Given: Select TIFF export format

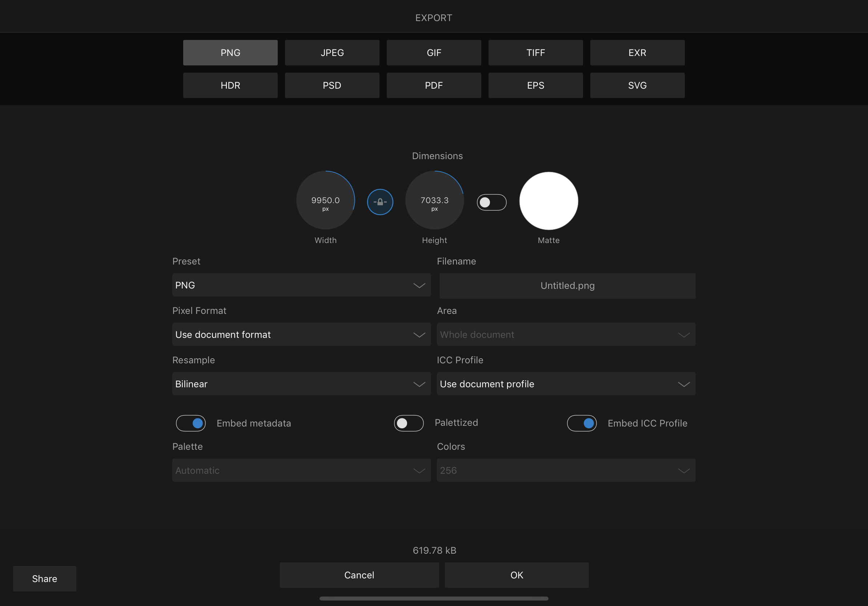Looking at the screenshot, I should (535, 53).
